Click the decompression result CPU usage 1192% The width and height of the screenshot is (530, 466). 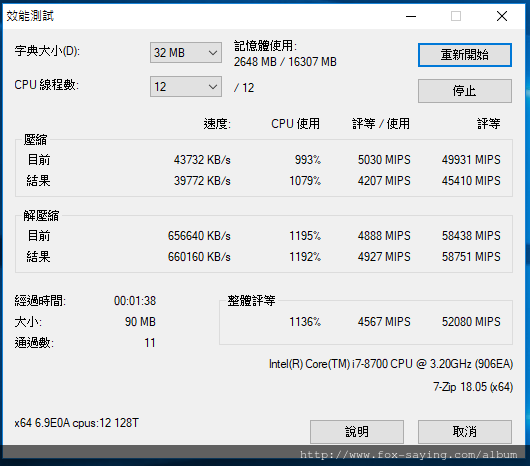click(x=305, y=256)
